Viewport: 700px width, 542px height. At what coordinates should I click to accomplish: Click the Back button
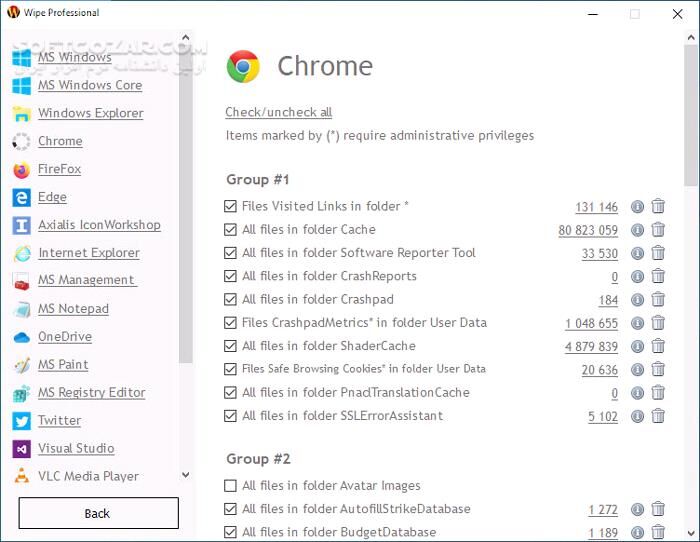[x=98, y=513]
